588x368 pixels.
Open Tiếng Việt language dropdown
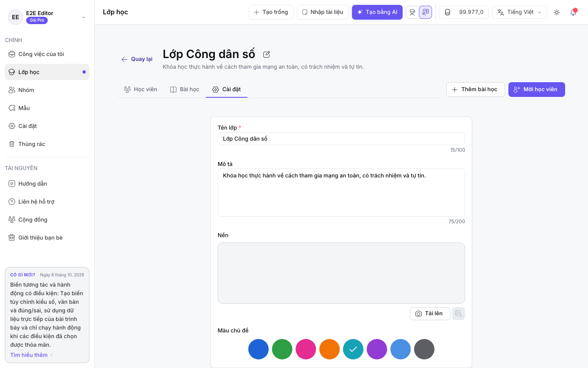(x=519, y=12)
